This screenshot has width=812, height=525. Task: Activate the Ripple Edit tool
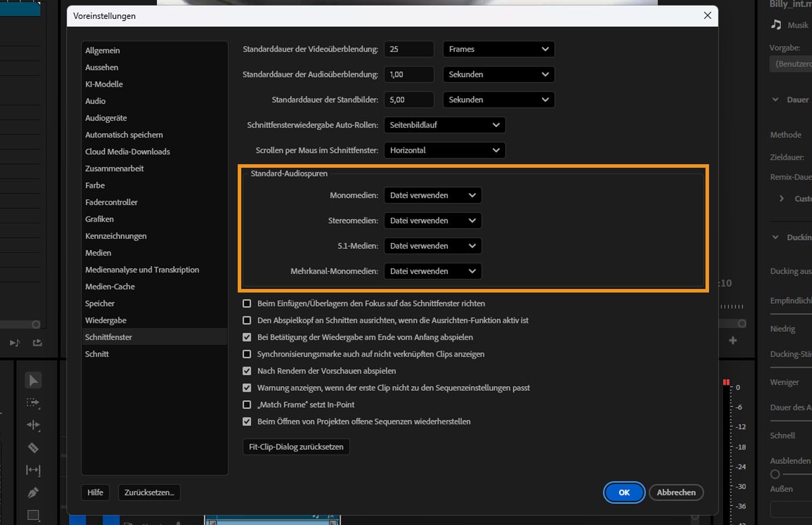32,425
